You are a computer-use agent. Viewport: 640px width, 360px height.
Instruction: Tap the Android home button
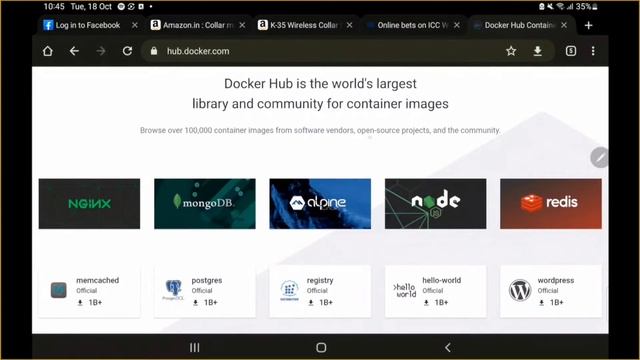[321, 347]
